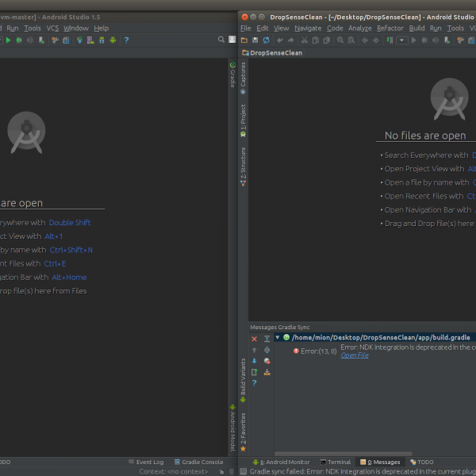The image size is (476, 476).
Task: Click green Debug bug icon in left window
Action: pos(19,40)
